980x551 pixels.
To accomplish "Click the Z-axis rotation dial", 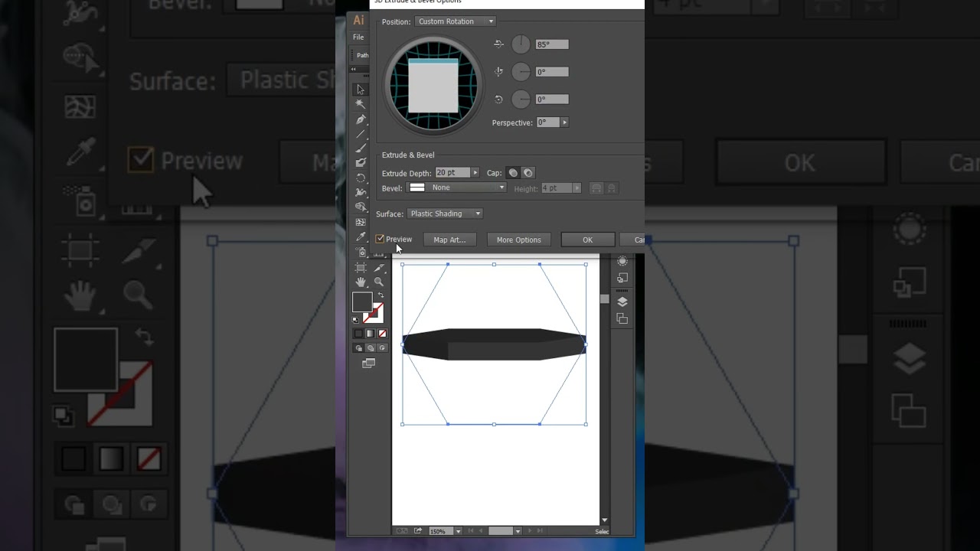I will [x=521, y=99].
